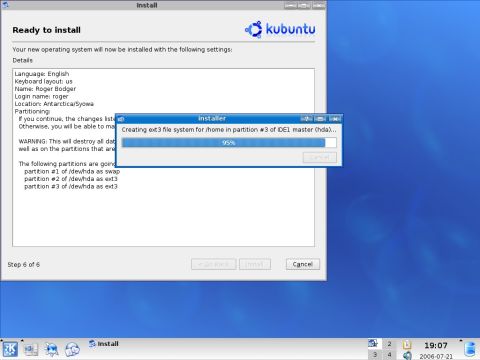The image size is (480, 360).
Task: Click the 'Partitioning:' line
Action: [x=32, y=111]
